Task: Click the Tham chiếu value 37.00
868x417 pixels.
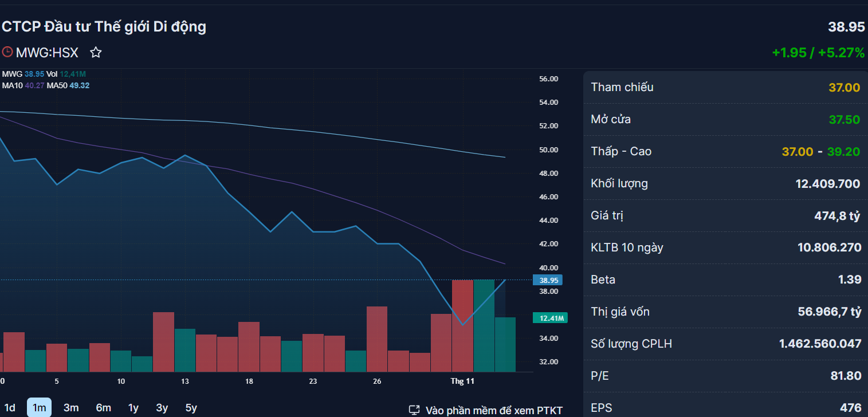Action: (845, 88)
